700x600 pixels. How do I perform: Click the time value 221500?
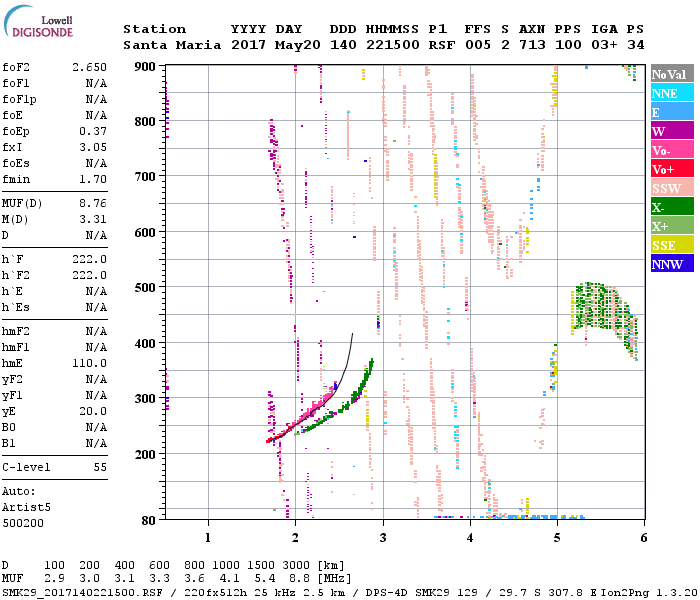(393, 45)
